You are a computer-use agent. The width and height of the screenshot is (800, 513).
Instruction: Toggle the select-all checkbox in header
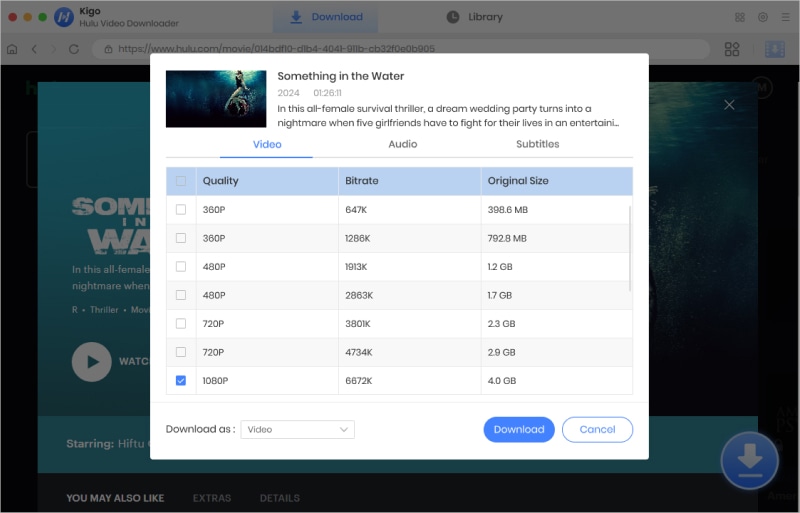point(181,181)
